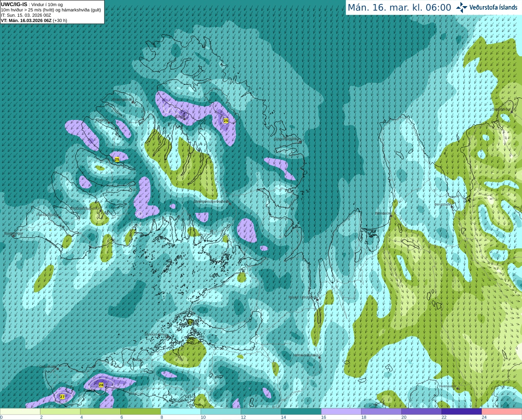This screenshot has width=522, height=420.
Task: Click the 'Vindur í 10m og' header text
Action: click(x=47, y=4)
